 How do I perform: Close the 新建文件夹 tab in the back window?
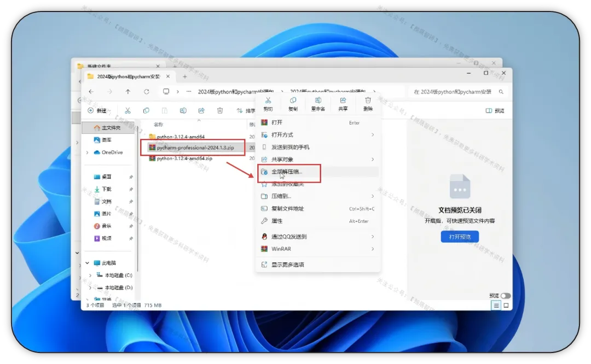[x=158, y=66]
